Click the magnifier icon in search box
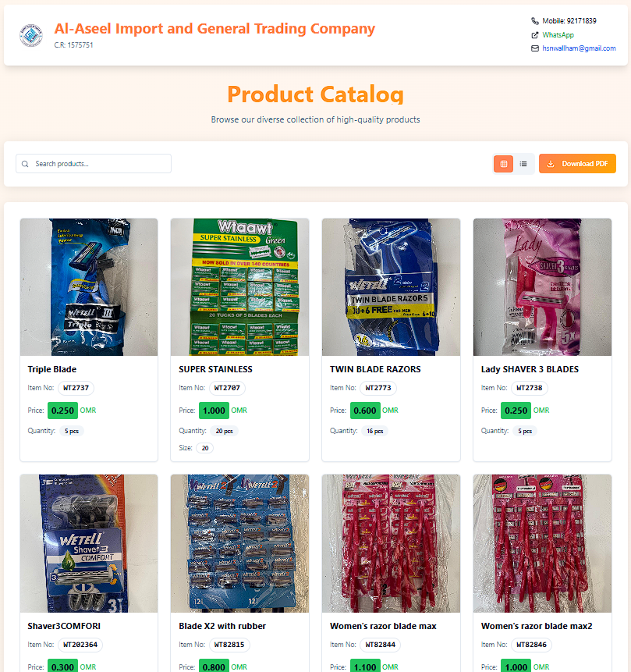 [x=25, y=164]
